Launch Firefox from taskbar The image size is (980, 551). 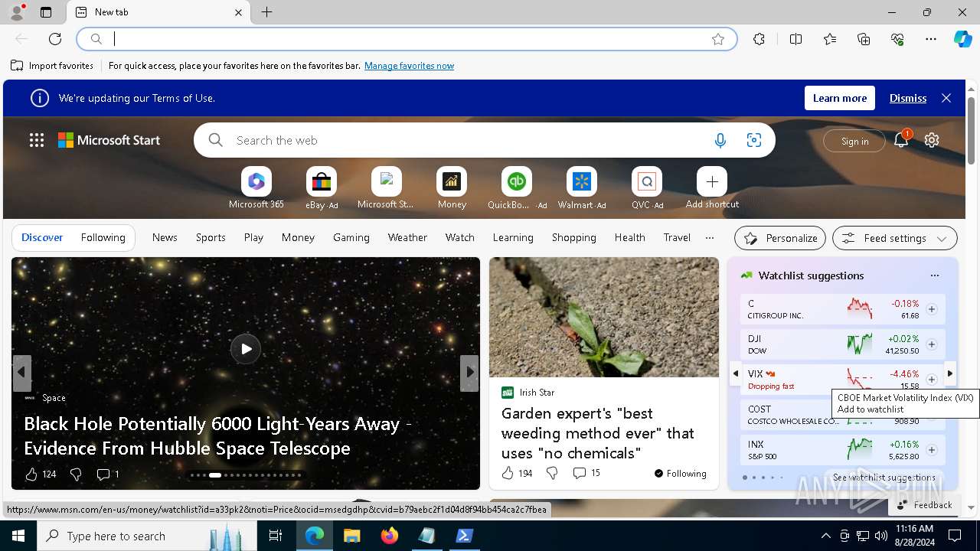(x=389, y=536)
